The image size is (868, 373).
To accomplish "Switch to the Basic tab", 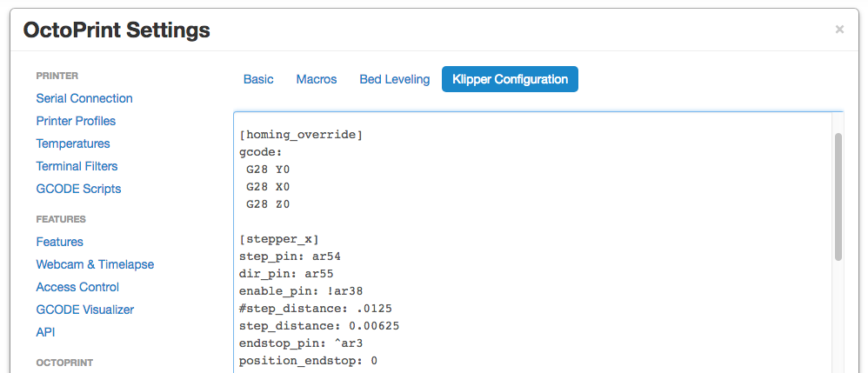I will tap(258, 79).
